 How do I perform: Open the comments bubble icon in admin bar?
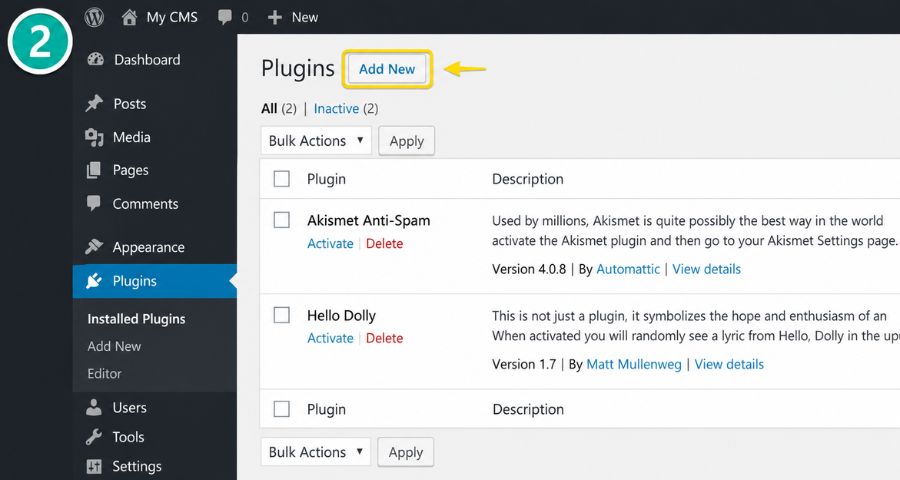[x=224, y=17]
